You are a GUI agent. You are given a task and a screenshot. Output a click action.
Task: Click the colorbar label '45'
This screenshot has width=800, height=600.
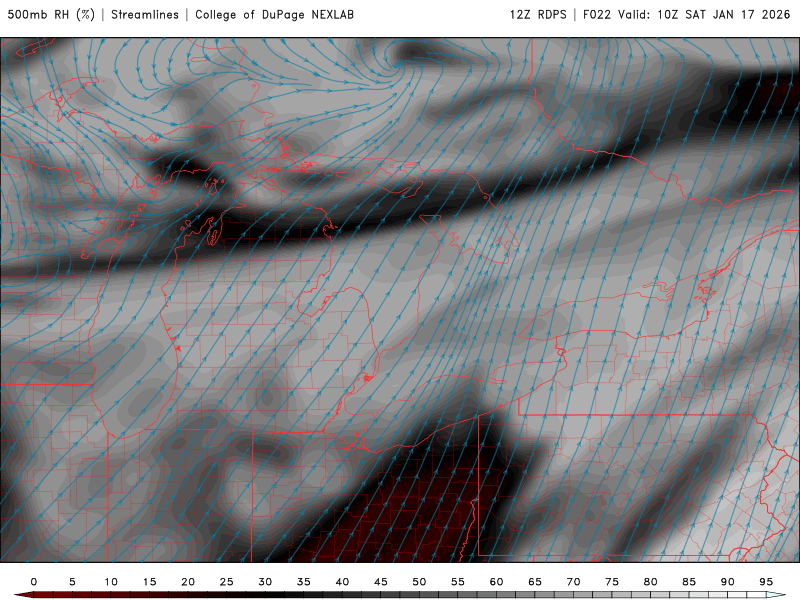(x=381, y=582)
